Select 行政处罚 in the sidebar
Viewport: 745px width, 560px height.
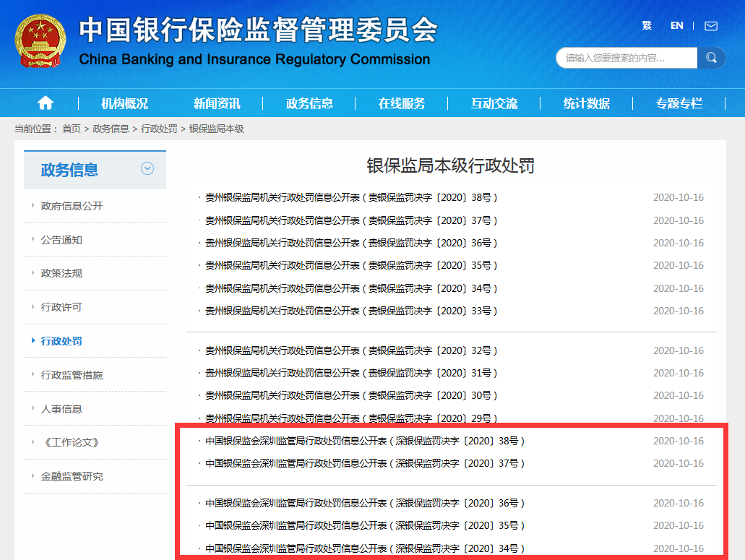click(x=61, y=341)
